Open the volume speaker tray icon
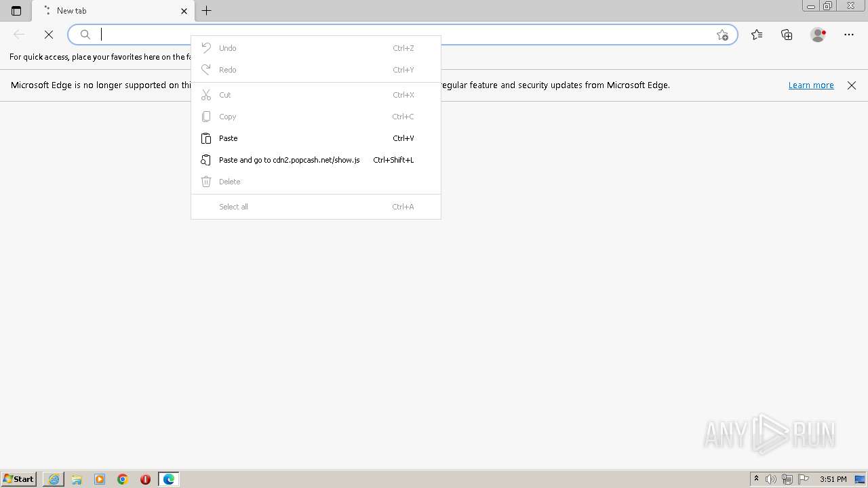Viewport: 868px width, 488px height. 771,479
